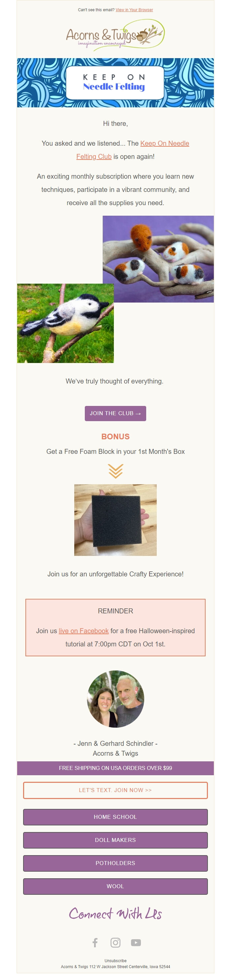Click JOIN THE CLUB button
This screenshot has width=231, height=980.
point(115,414)
